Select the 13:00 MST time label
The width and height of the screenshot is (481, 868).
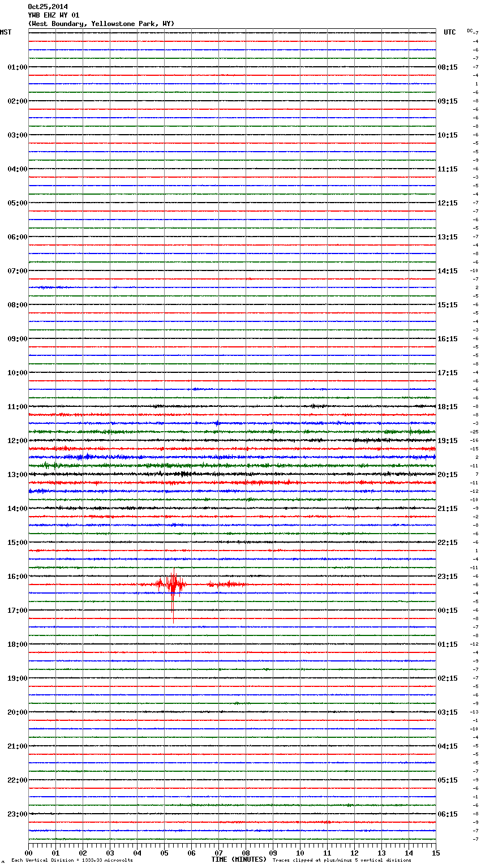point(18,475)
